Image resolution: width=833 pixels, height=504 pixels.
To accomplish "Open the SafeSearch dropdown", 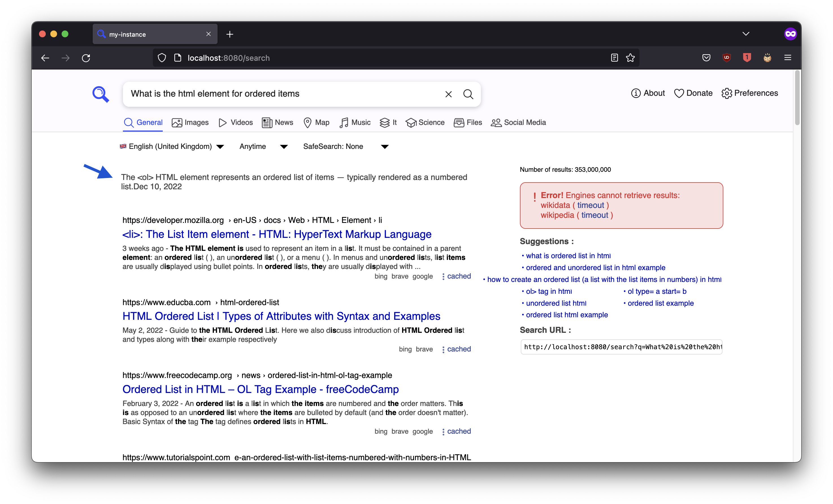I will [x=384, y=146].
